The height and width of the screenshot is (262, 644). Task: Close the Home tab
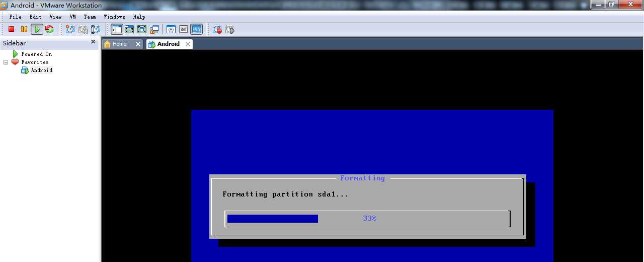138,44
